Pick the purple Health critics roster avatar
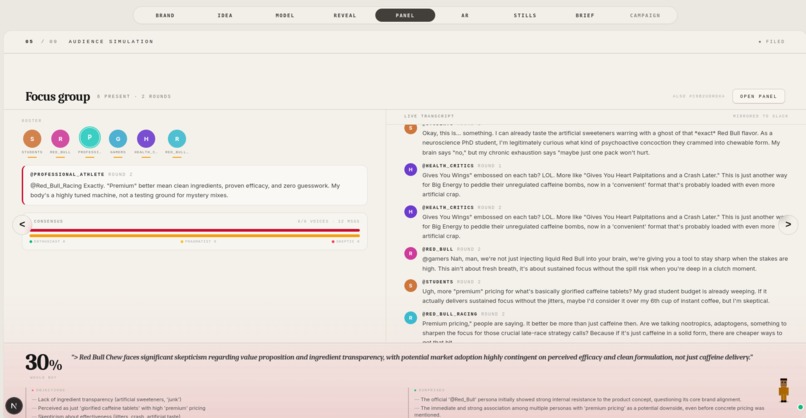Viewport: 806px width, 418px height. point(146,139)
